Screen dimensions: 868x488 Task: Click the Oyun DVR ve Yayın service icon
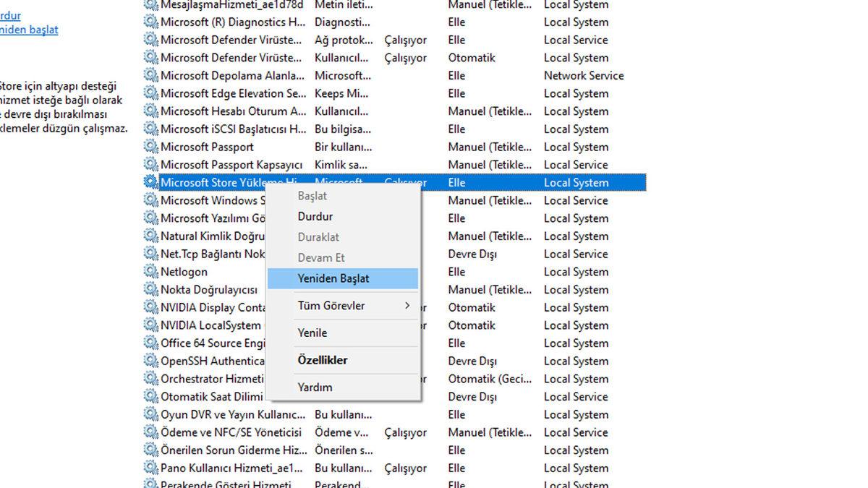click(151, 414)
